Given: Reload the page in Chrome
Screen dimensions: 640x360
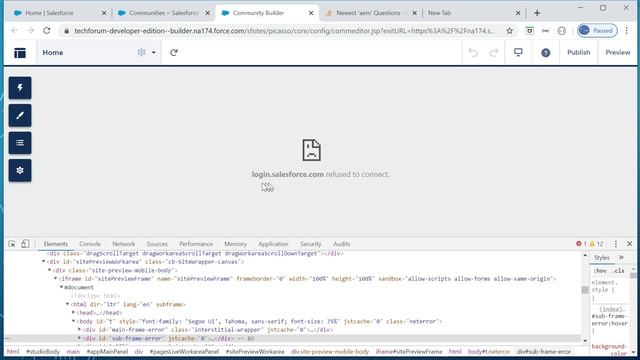Looking at the screenshot, I should click(47, 31).
